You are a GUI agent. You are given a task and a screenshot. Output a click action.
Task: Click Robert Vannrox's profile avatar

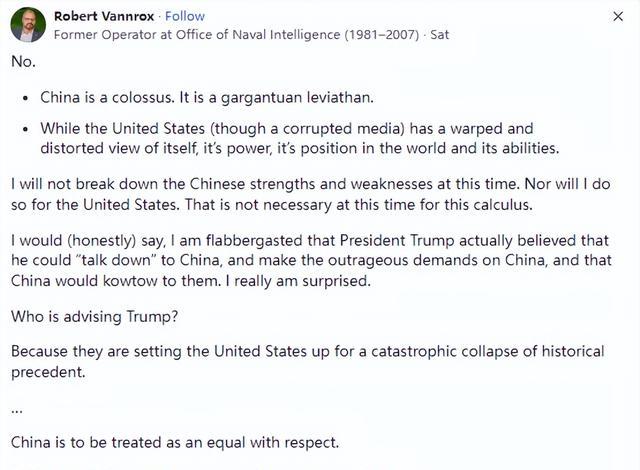click(27, 25)
